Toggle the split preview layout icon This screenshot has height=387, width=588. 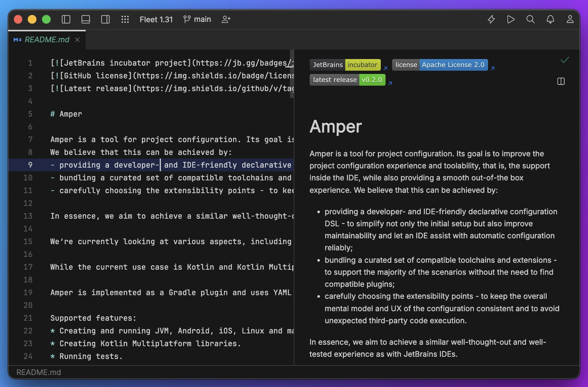pyautogui.click(x=561, y=81)
